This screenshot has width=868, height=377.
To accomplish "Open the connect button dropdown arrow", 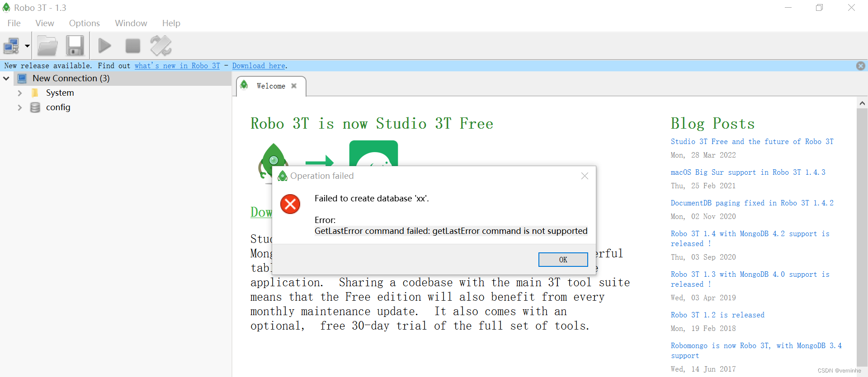I will [27, 46].
